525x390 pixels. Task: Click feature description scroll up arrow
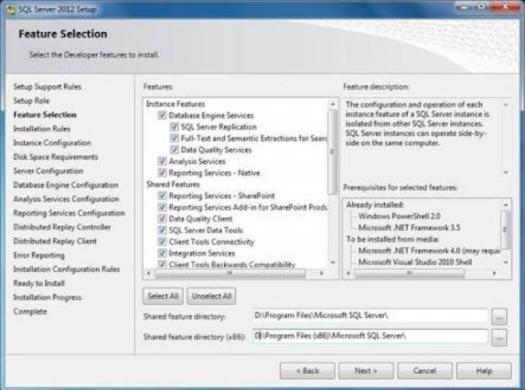pos(506,105)
